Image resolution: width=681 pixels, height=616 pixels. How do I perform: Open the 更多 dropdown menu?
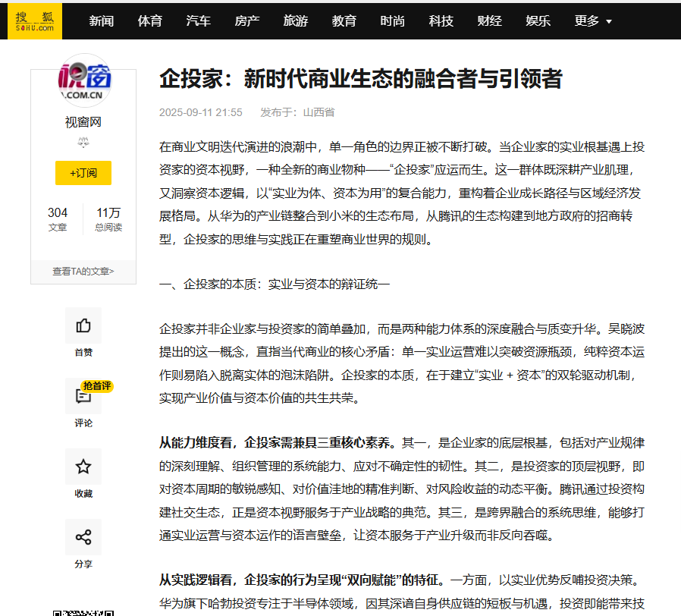[x=586, y=20]
